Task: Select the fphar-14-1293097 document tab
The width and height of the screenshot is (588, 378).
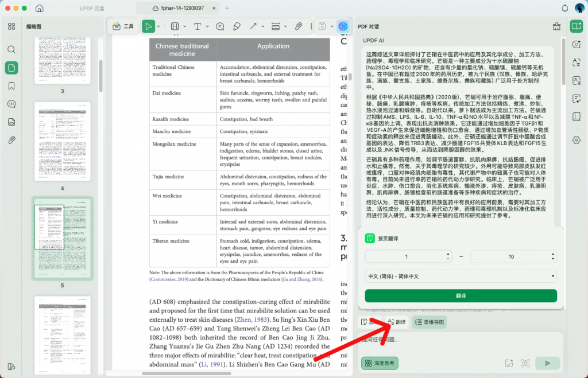Action: tap(178, 8)
